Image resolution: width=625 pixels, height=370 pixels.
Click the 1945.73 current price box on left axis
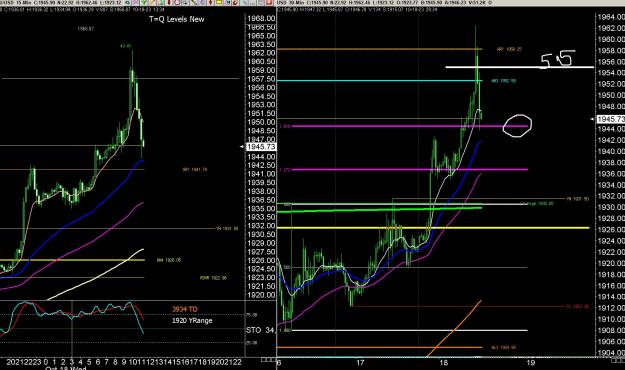(261, 147)
